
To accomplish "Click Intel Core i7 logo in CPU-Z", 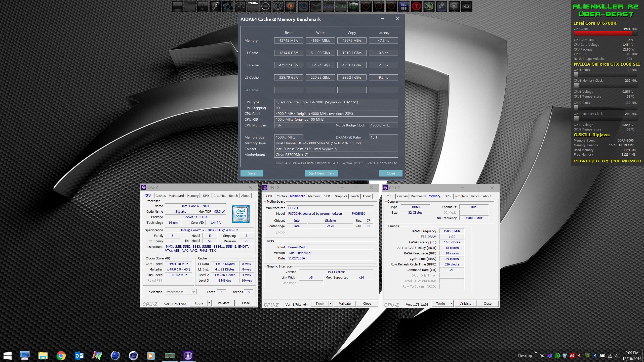I will tap(240, 214).
